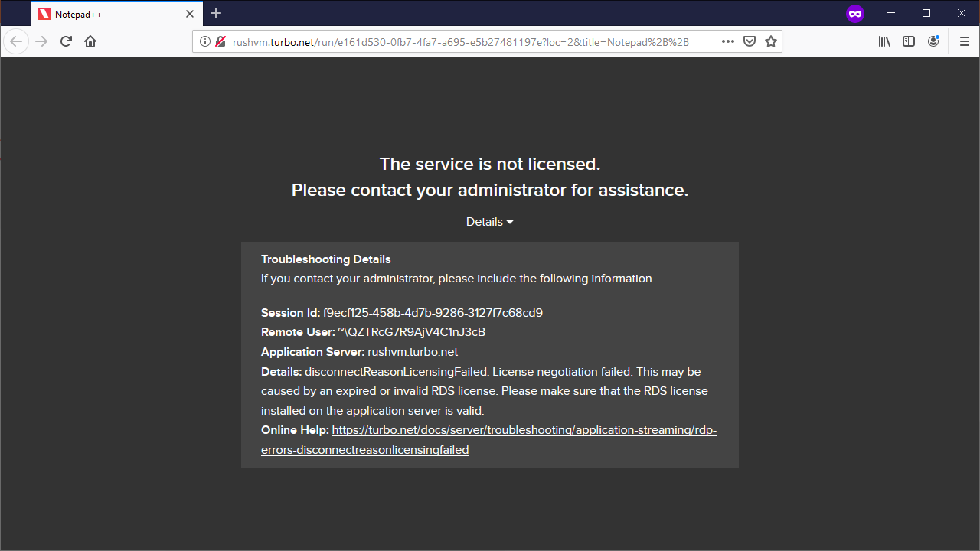This screenshot has width=980, height=551.
Task: Go back to the previous page
Action: pos(16,41)
